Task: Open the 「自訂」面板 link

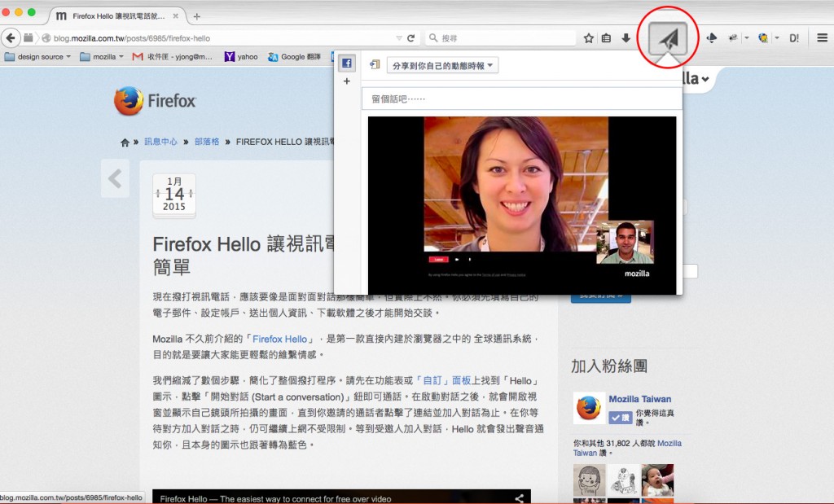Action: [442, 381]
